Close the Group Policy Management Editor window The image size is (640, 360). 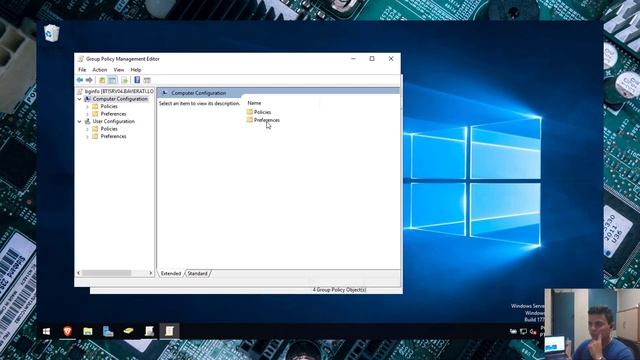pos(391,59)
